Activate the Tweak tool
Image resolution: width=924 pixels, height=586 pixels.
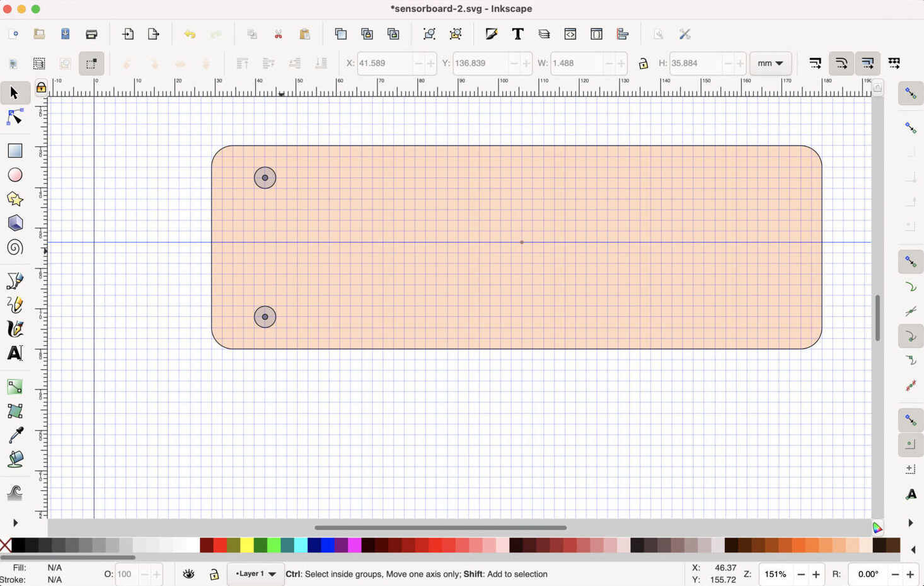(14, 492)
